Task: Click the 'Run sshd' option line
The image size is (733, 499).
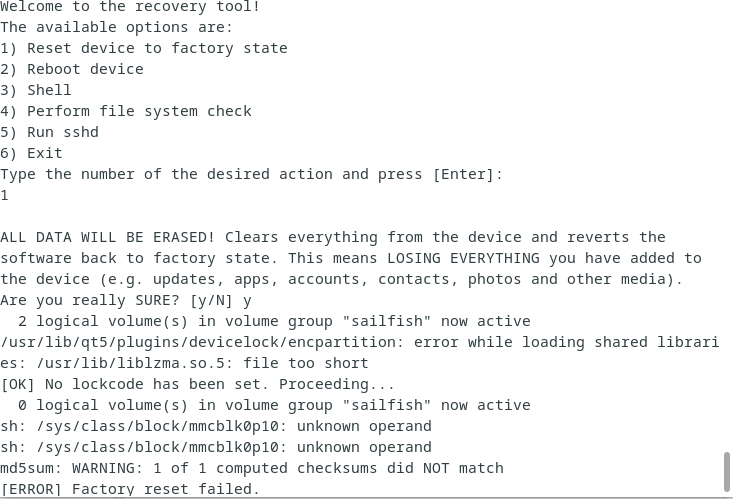Action: (50, 132)
